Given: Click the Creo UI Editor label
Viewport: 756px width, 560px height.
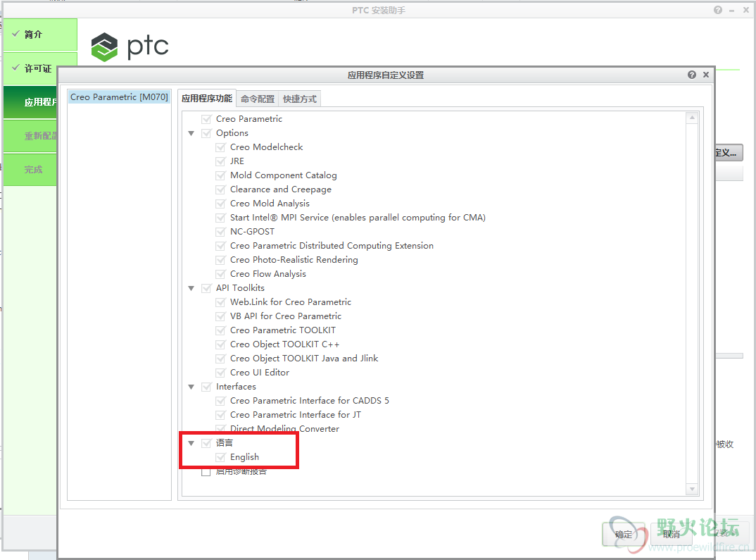Looking at the screenshot, I should (x=260, y=373).
